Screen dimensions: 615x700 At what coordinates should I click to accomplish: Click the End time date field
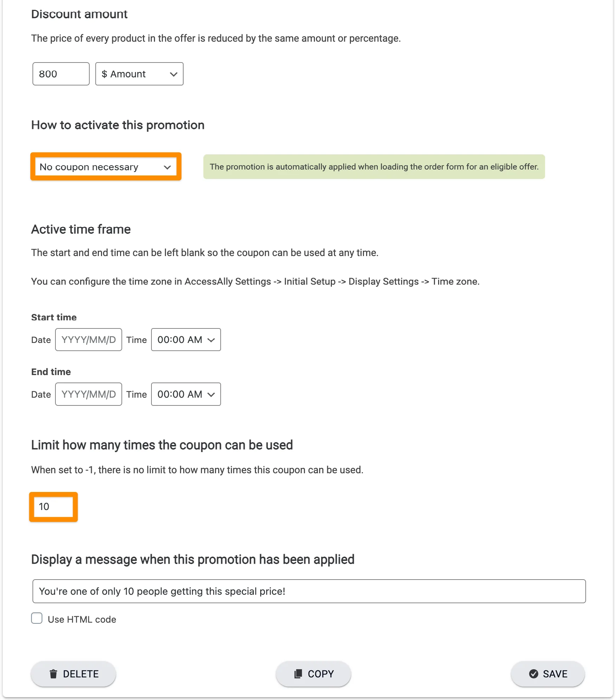(x=88, y=394)
